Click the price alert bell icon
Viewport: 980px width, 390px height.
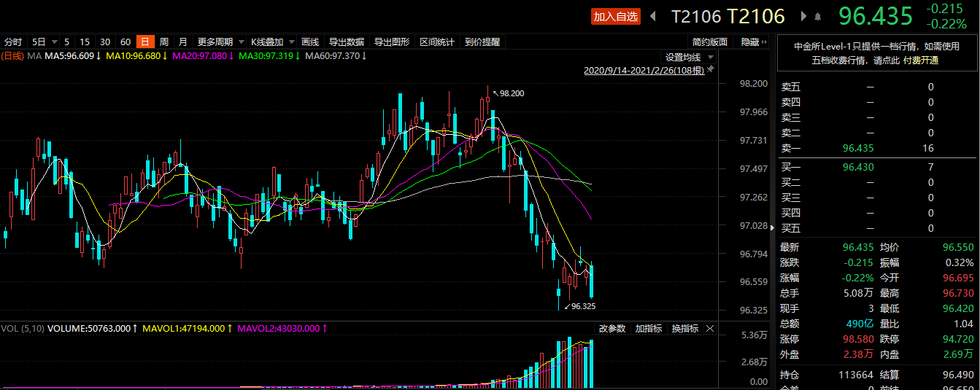point(818,16)
